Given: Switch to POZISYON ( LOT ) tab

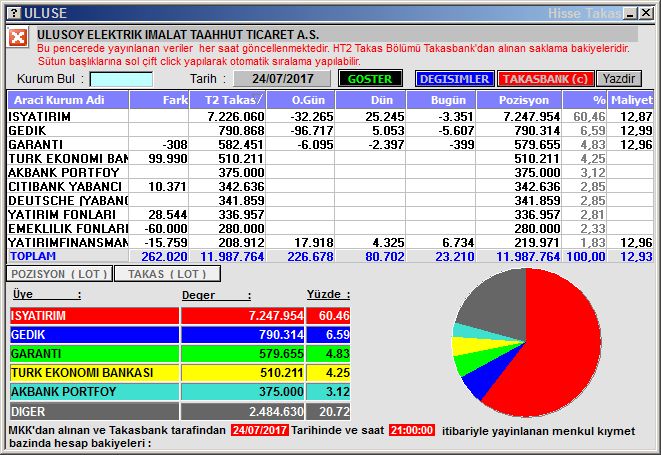Looking at the screenshot, I should click(x=59, y=274).
